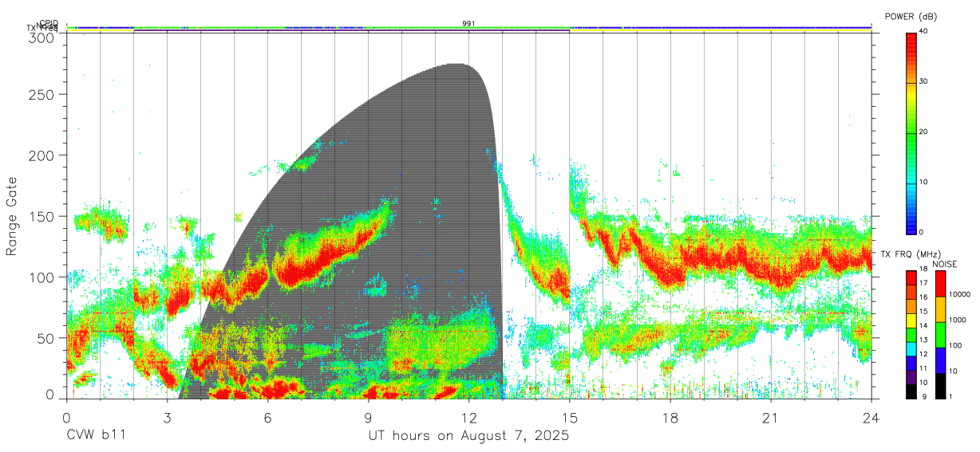Click the "50" Range Gate tick label
This screenshot has height=452, width=980.
(x=46, y=337)
